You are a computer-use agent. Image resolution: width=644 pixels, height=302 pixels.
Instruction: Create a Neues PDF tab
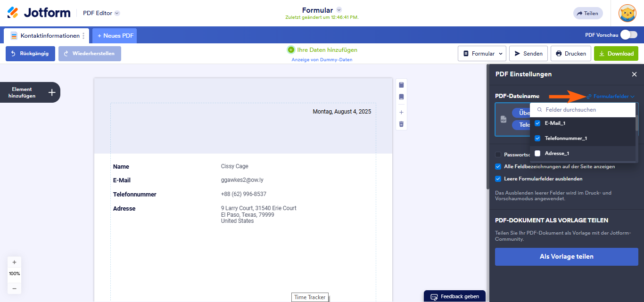point(115,36)
